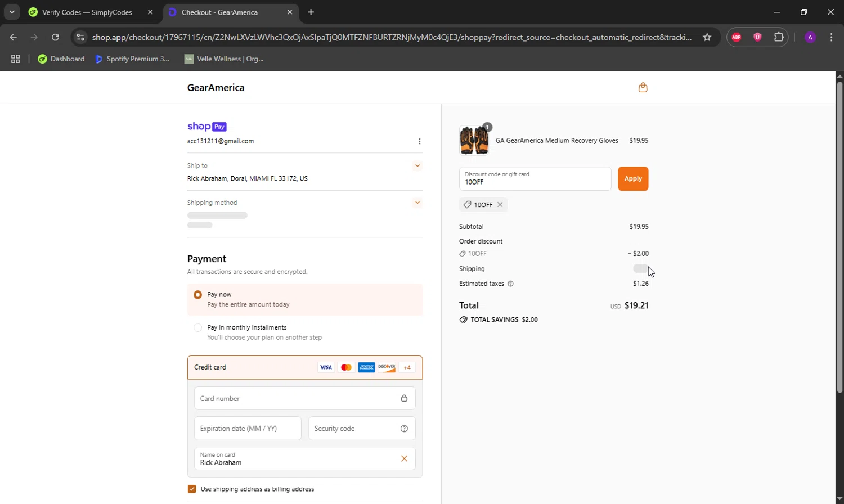This screenshot has height=504, width=844.
Task: Click the page vertical scrollbar
Action: 839,236
